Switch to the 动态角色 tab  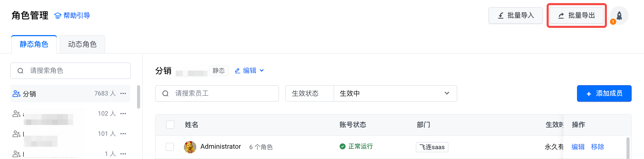tap(82, 44)
